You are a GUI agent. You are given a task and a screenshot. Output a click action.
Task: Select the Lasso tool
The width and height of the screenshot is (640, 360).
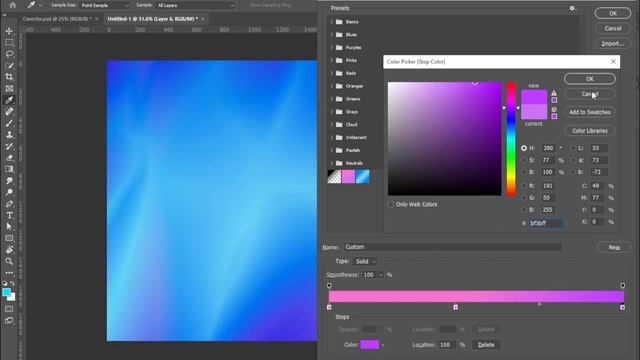coord(9,54)
